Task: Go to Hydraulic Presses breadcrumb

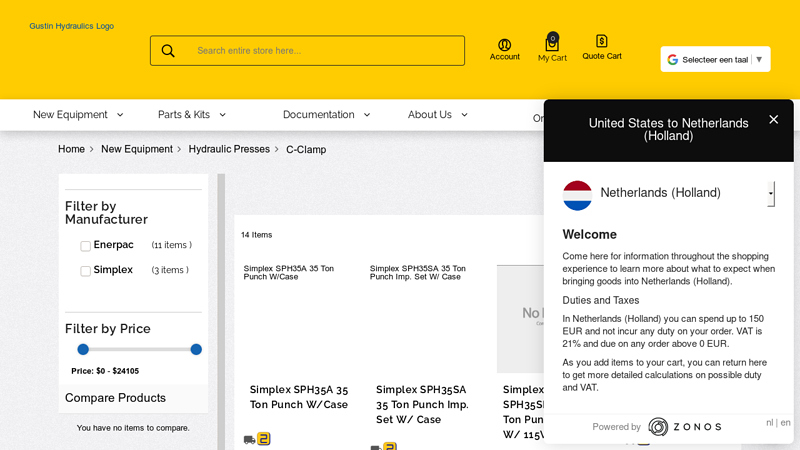Action: tap(229, 150)
